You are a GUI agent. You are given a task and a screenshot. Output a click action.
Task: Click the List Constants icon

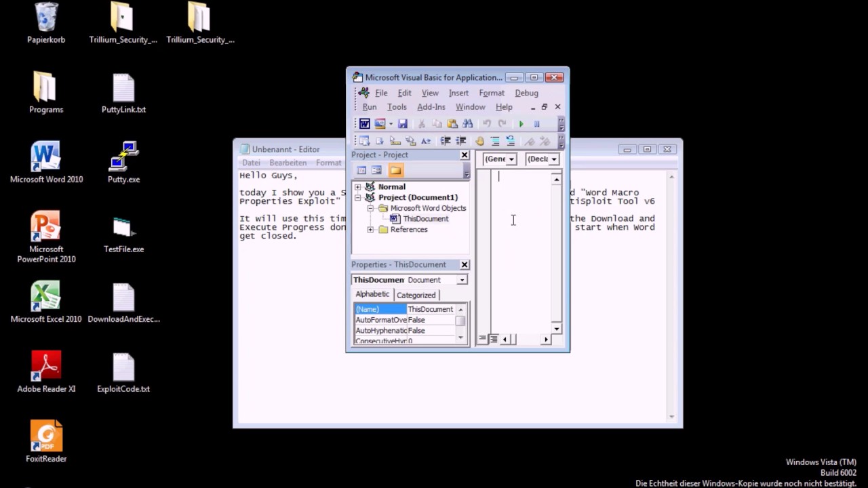pos(380,141)
